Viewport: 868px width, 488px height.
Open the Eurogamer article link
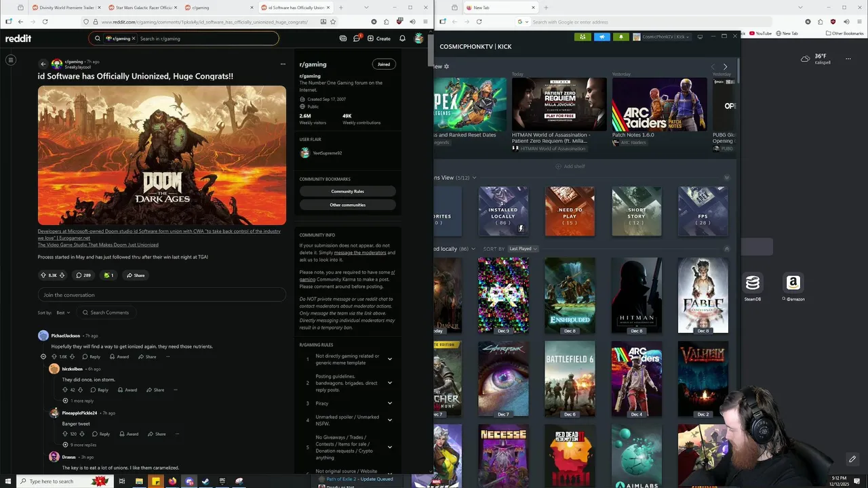pos(159,235)
